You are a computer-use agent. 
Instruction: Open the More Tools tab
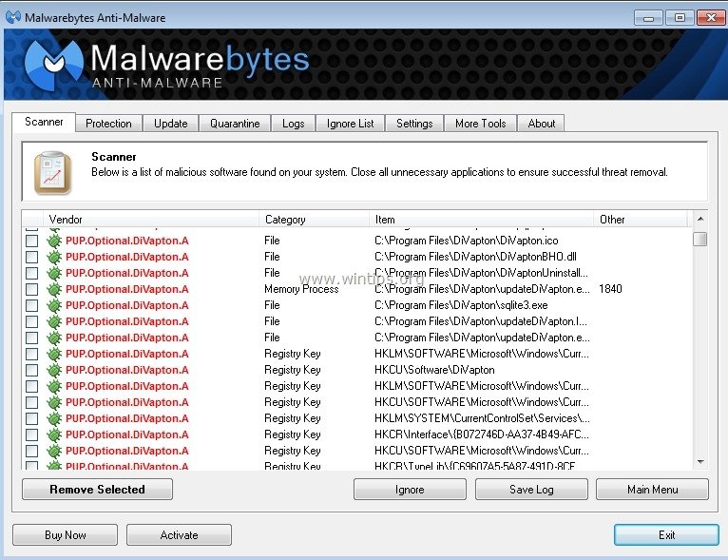pyautogui.click(x=481, y=124)
